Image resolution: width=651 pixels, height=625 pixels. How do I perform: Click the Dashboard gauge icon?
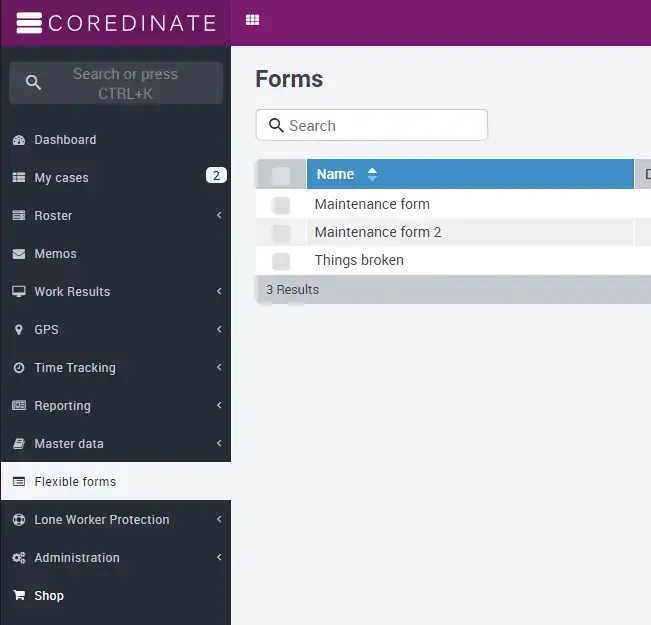19,140
